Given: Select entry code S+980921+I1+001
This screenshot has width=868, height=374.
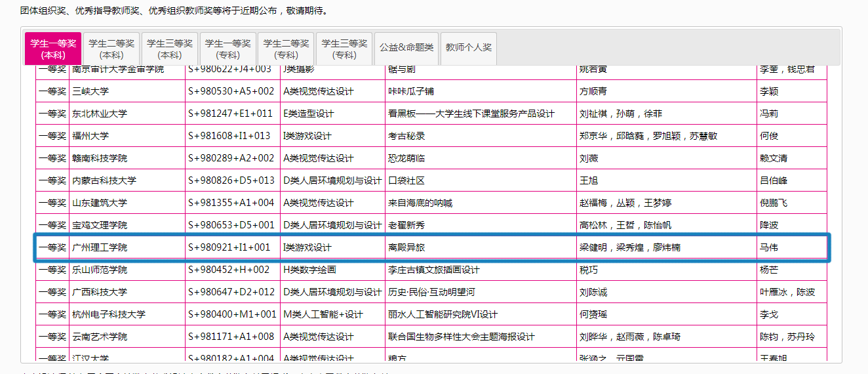Looking at the screenshot, I should [229, 247].
